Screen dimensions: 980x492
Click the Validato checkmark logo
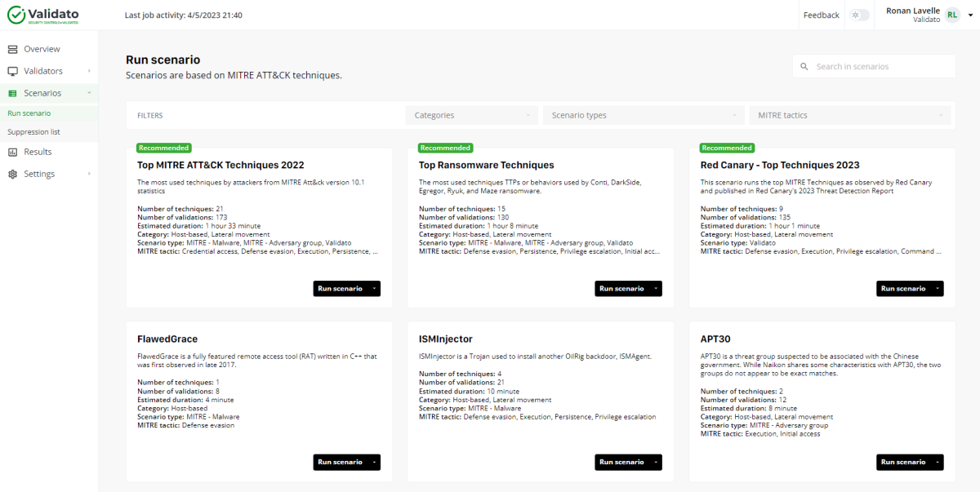coord(15,14)
